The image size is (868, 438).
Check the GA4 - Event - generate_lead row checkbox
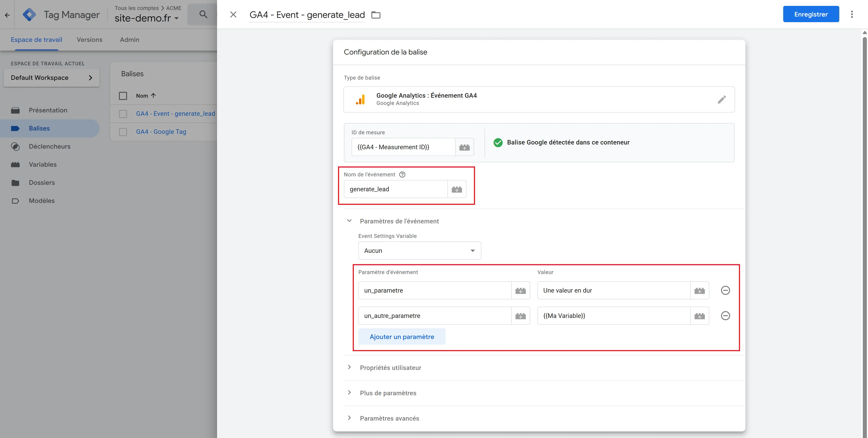click(123, 114)
